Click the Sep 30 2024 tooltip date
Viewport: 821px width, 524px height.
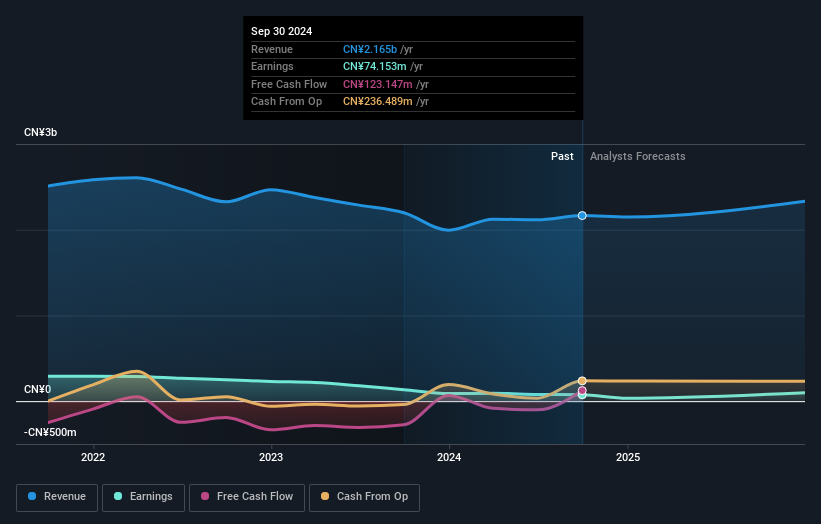[281, 31]
